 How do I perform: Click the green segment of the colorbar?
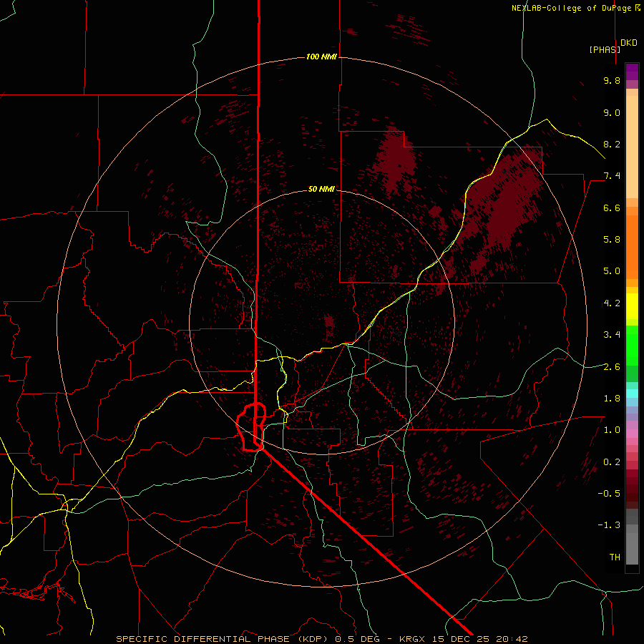[632, 353]
